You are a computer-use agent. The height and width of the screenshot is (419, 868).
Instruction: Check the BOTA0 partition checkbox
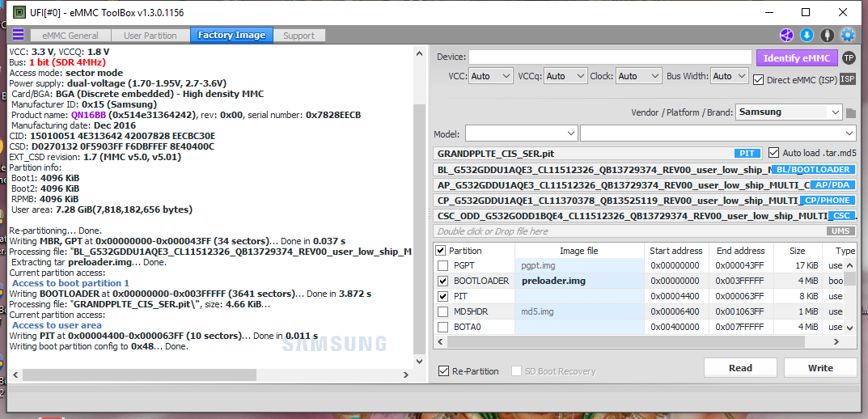tap(442, 327)
